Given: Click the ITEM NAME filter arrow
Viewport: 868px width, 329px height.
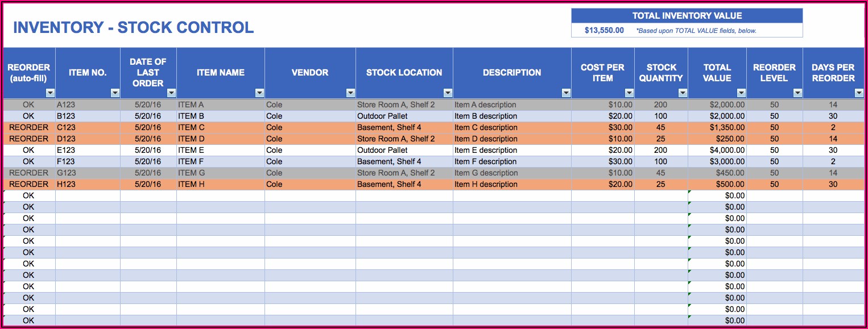Looking at the screenshot, I should click(259, 93).
